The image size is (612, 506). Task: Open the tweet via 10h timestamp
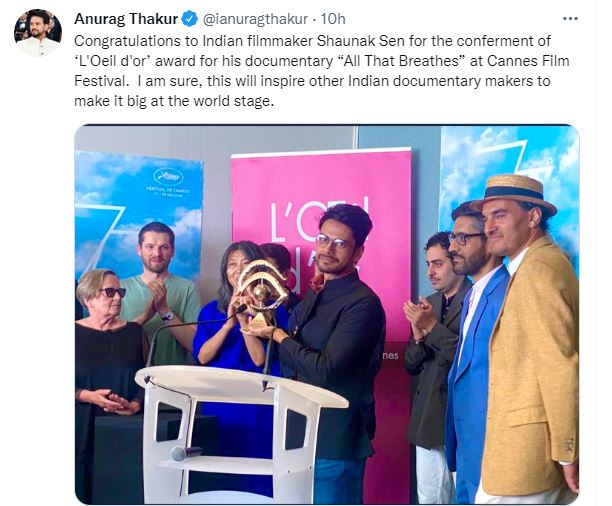tap(333, 19)
